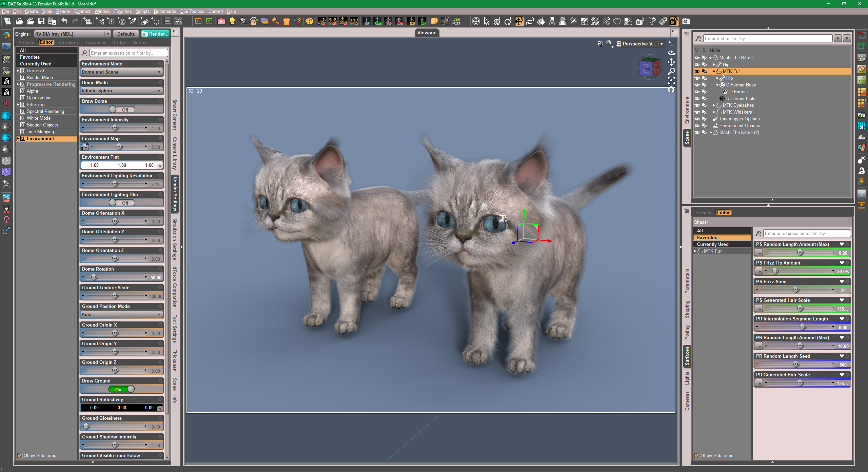This screenshot has height=472, width=868.
Task: Click the orange t-shirt toolbar icon
Action: 286,21
